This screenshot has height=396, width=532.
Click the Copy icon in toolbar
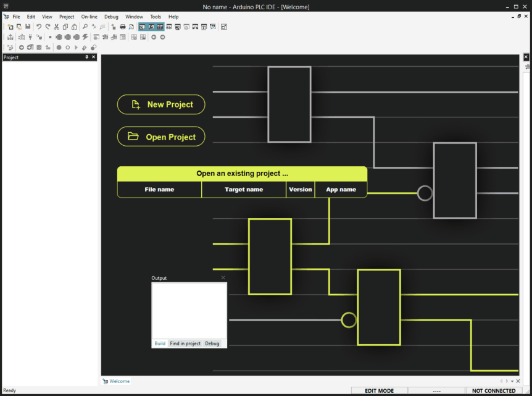pos(65,27)
